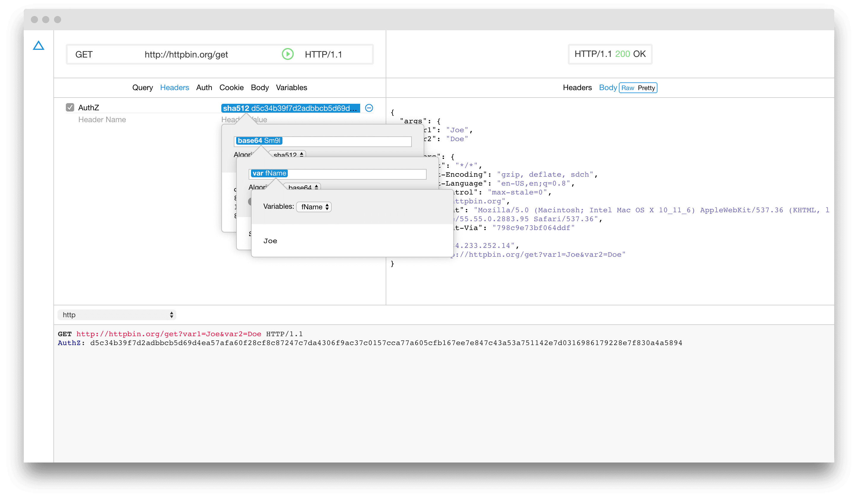Image resolution: width=858 pixels, height=504 pixels.
Task: Click the AuthZ hash value in preview
Action: pos(386,343)
